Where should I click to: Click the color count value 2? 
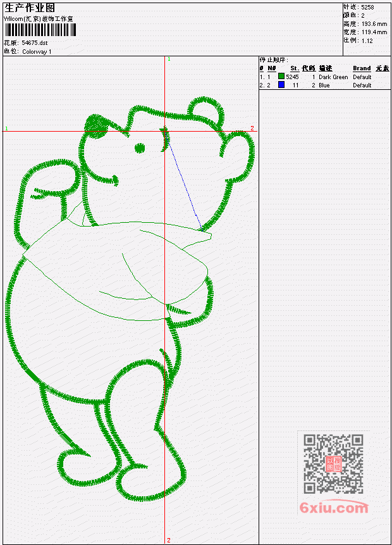(363, 16)
